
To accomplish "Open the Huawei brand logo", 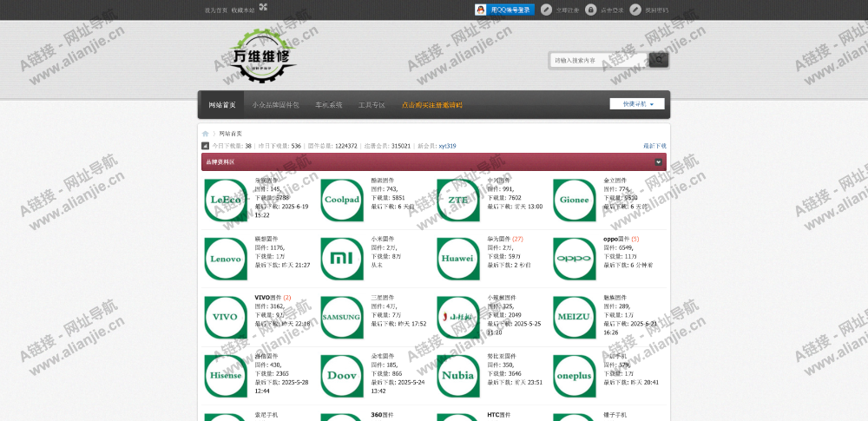I will coord(458,259).
